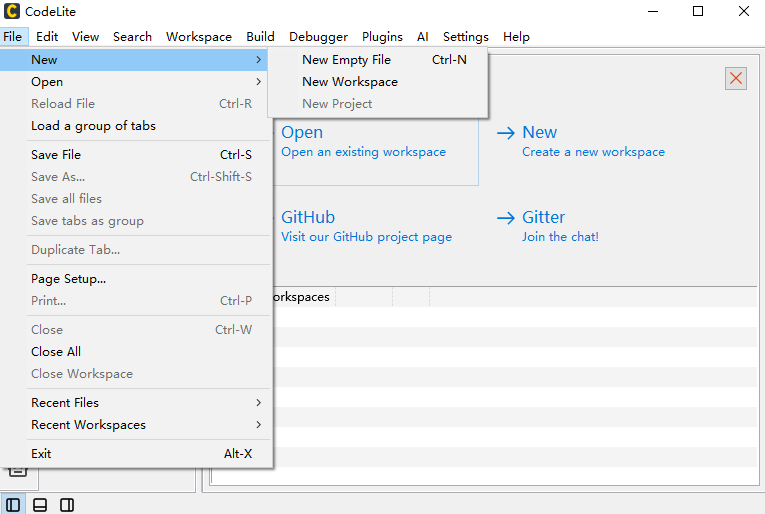Expand the Open submenu entry
The width and height of the screenshot is (765, 514).
[134, 81]
